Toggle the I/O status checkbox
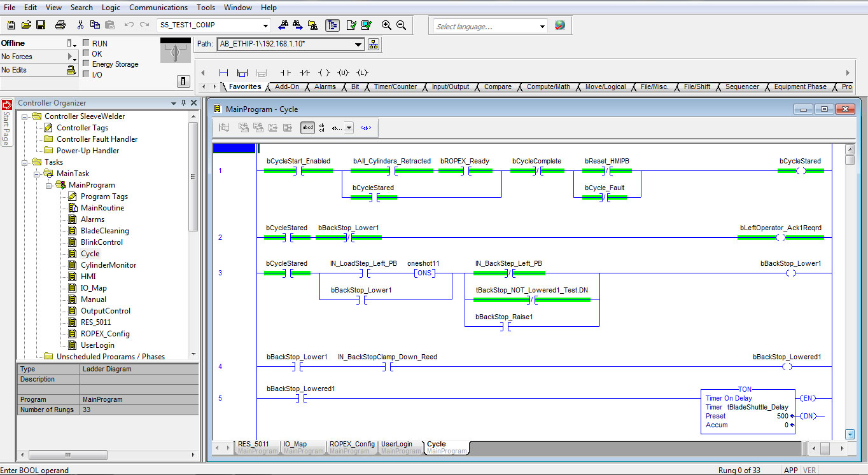This screenshot has height=475, width=868. click(x=87, y=74)
